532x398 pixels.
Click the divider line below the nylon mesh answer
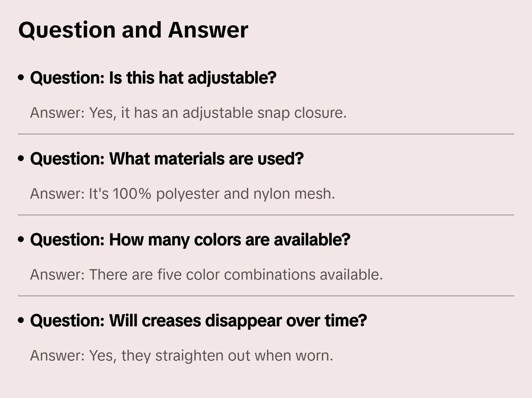(x=266, y=215)
